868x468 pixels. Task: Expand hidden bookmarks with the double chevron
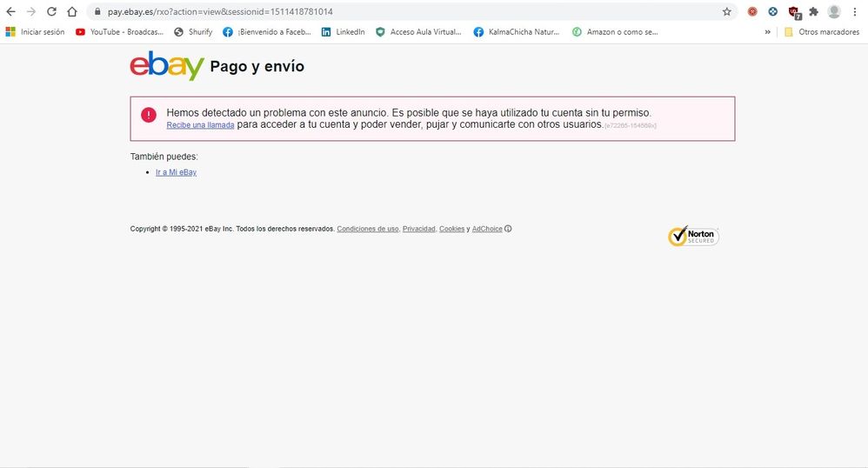(767, 32)
